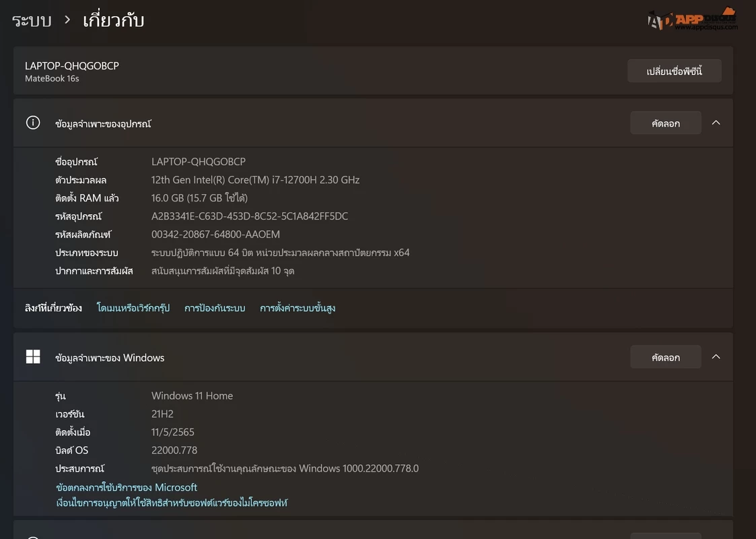
Task: Click the ติดตั้งเมื่อ label
Action: (x=72, y=433)
